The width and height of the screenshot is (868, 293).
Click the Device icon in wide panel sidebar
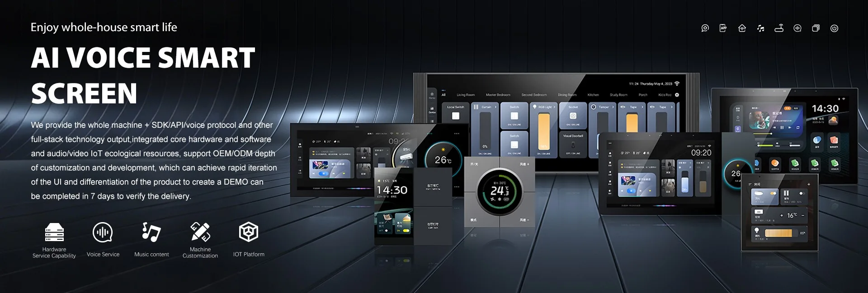432,110
